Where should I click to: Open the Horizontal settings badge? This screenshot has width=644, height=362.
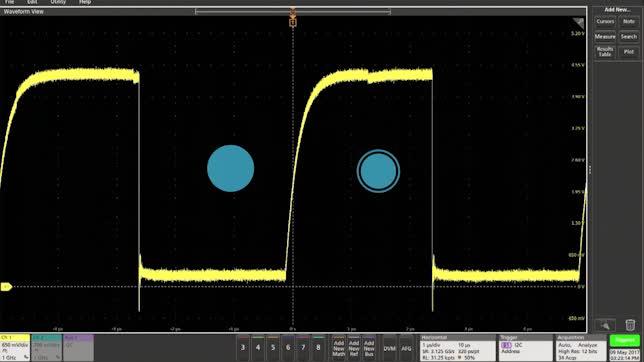457,348
